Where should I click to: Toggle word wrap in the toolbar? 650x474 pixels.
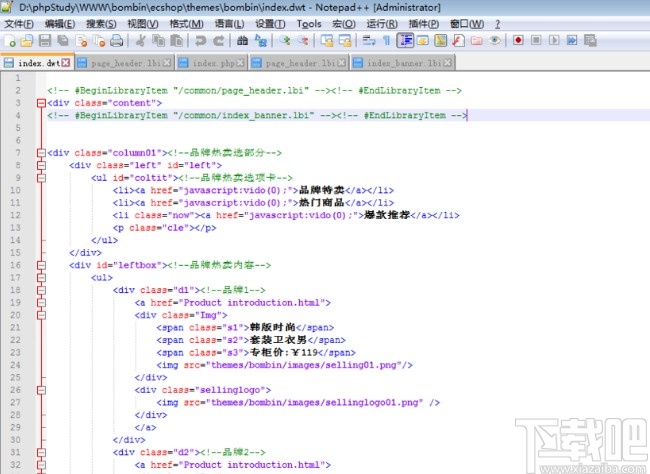pos(369,41)
